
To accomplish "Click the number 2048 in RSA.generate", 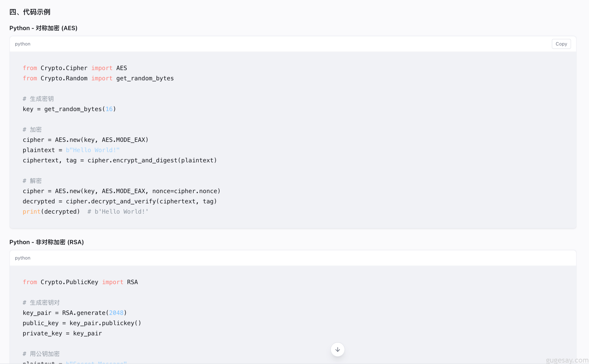I will click(x=116, y=313).
